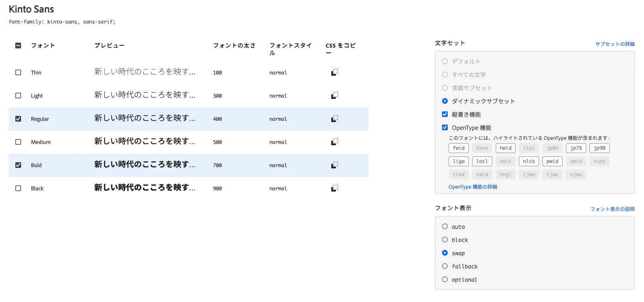Open the OpenType 機能の詳細 link
The height and width of the screenshot is (302, 644).
point(473,187)
